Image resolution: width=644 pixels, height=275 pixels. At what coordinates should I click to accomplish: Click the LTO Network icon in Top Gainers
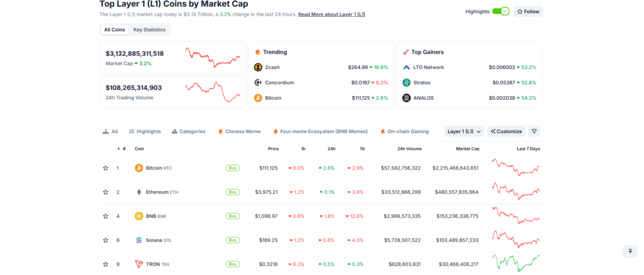[x=406, y=67]
